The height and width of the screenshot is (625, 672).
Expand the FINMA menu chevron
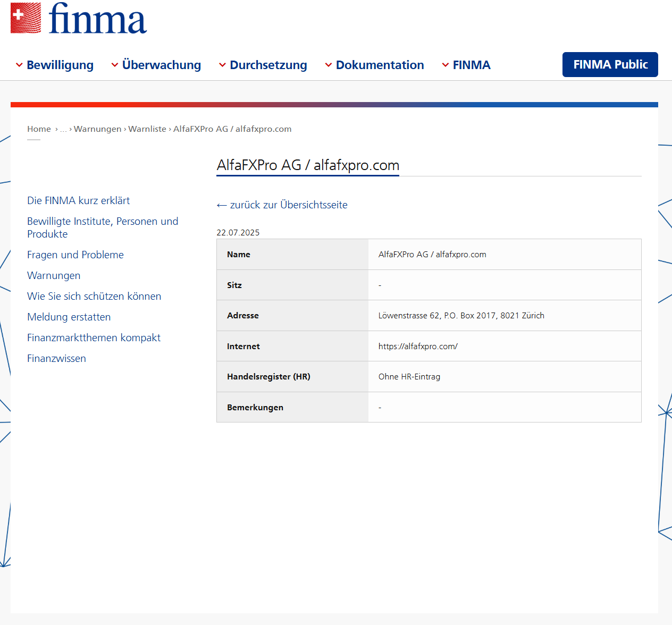446,65
